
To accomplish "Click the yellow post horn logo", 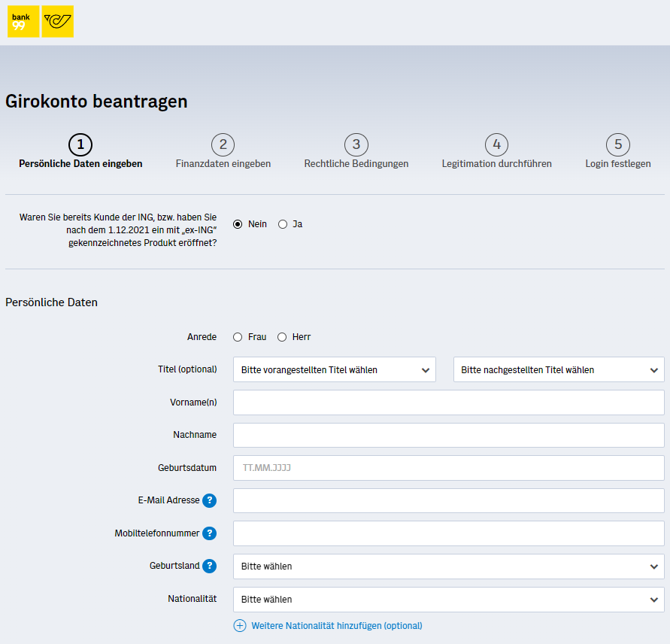I will point(58,21).
